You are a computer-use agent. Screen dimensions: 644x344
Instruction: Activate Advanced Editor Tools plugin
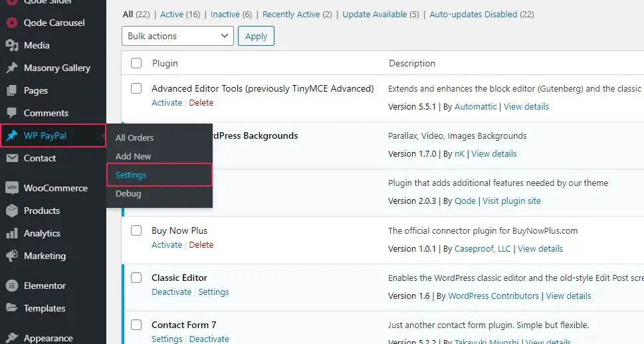tap(167, 103)
